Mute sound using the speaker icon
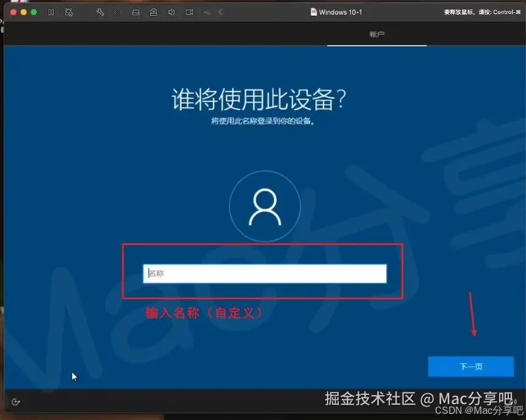This screenshot has width=526, height=420. point(170,12)
